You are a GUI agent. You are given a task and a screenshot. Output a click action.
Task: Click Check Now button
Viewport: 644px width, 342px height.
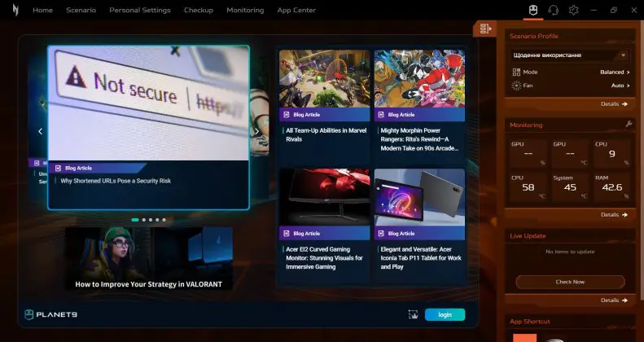[570, 282]
